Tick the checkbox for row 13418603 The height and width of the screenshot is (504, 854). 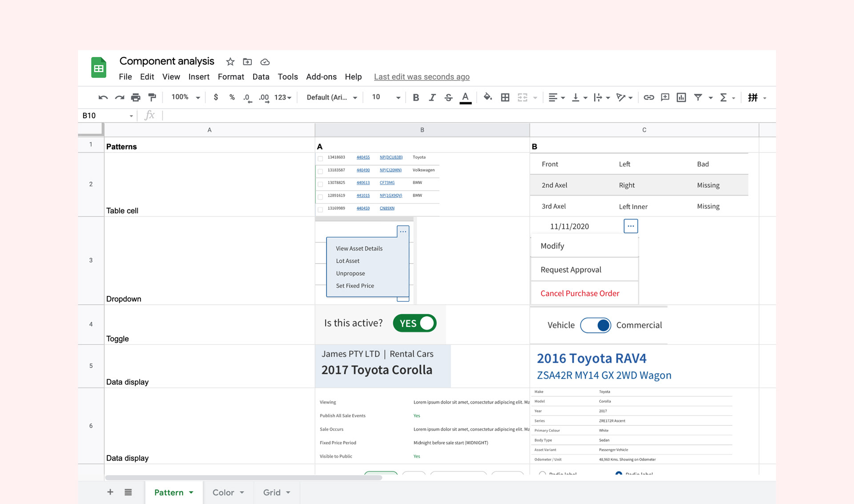click(320, 158)
